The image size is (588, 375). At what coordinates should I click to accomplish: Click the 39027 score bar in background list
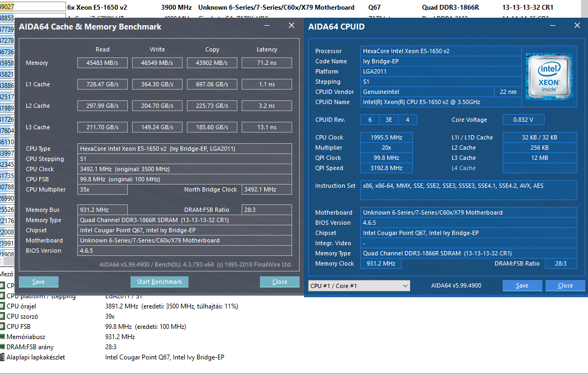pos(33,7)
